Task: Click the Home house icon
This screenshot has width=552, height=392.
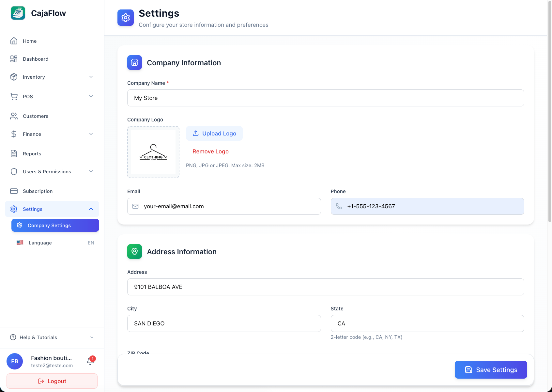Action: pos(14,41)
